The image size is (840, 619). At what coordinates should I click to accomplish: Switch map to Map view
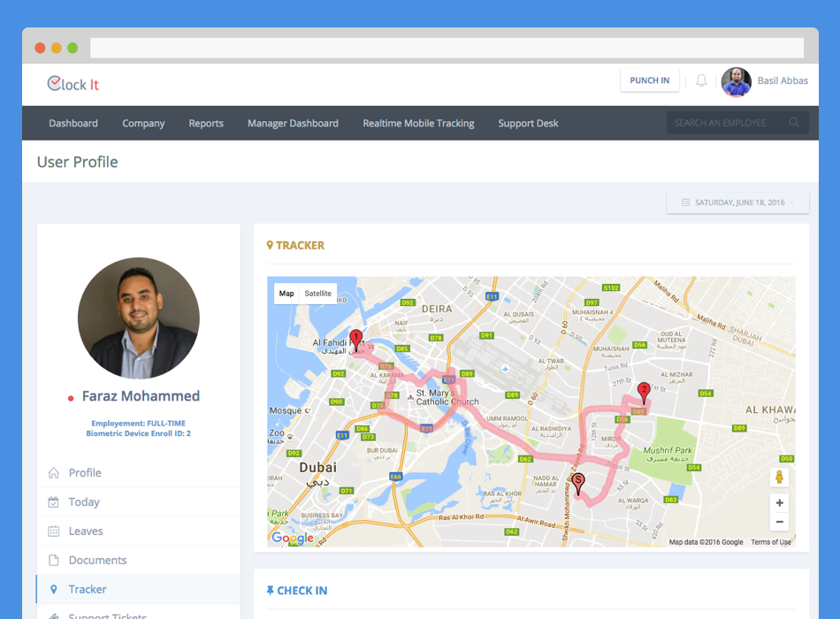click(x=286, y=294)
